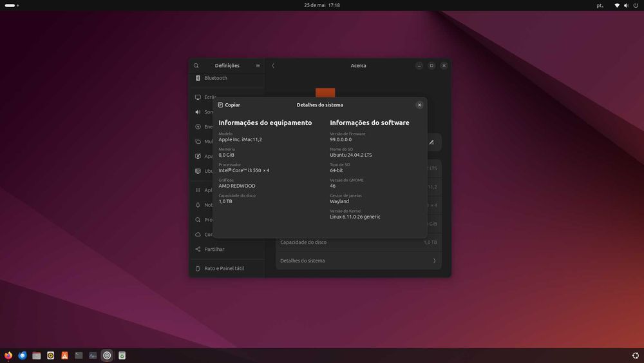This screenshot has width=644, height=363.
Task: Open the Files manager from the dock
Action: click(37, 356)
